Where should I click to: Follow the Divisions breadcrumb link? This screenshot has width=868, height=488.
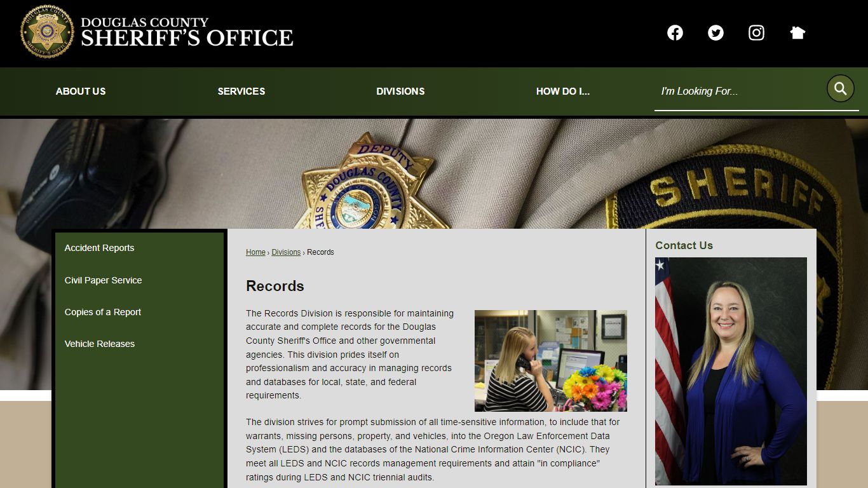point(286,252)
